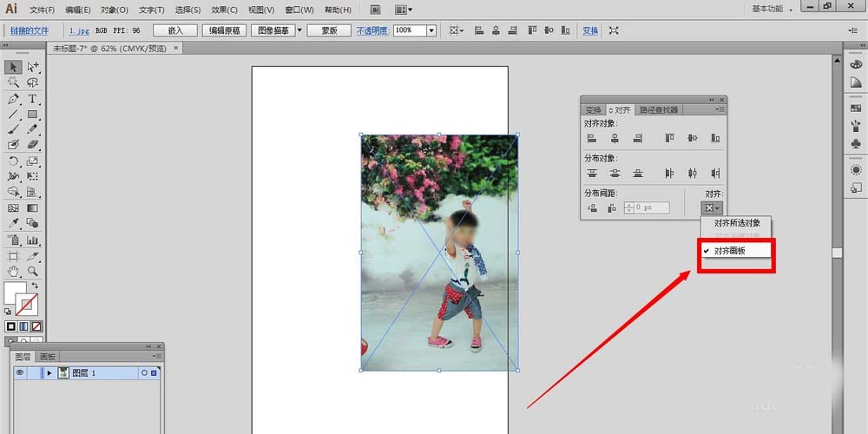The height and width of the screenshot is (434, 868).
Task: Click the 图像描摹 button
Action: [273, 30]
